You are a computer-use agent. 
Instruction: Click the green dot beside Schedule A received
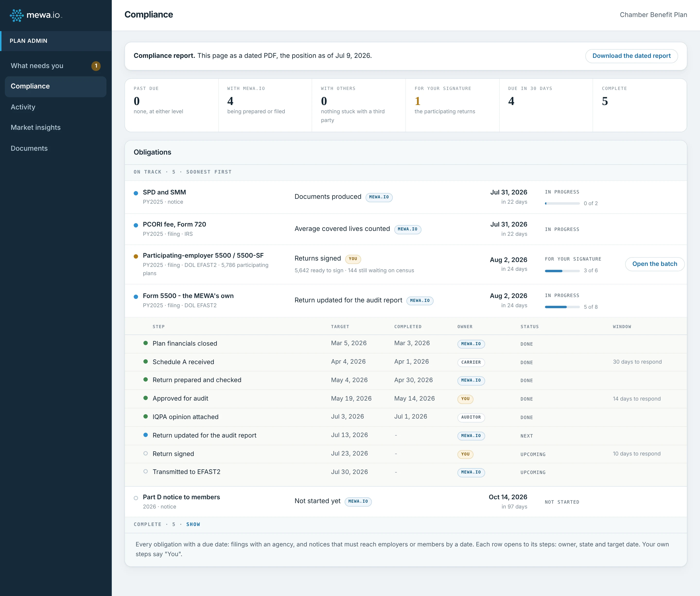point(146,361)
